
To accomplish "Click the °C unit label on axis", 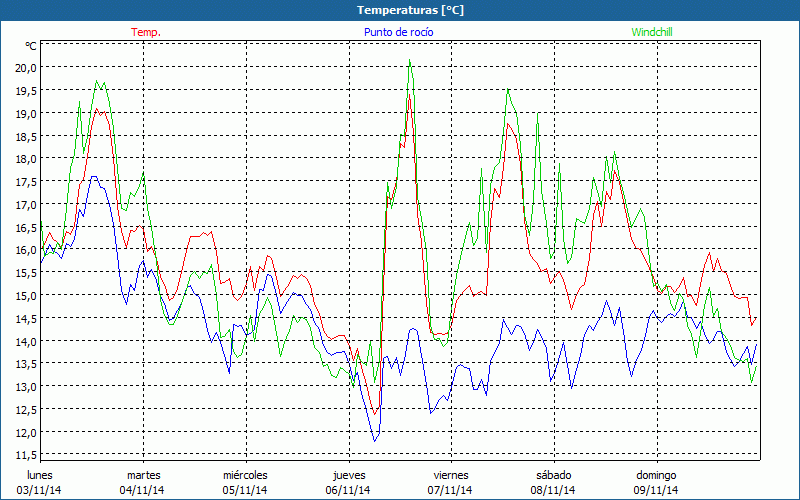I will tap(31, 46).
